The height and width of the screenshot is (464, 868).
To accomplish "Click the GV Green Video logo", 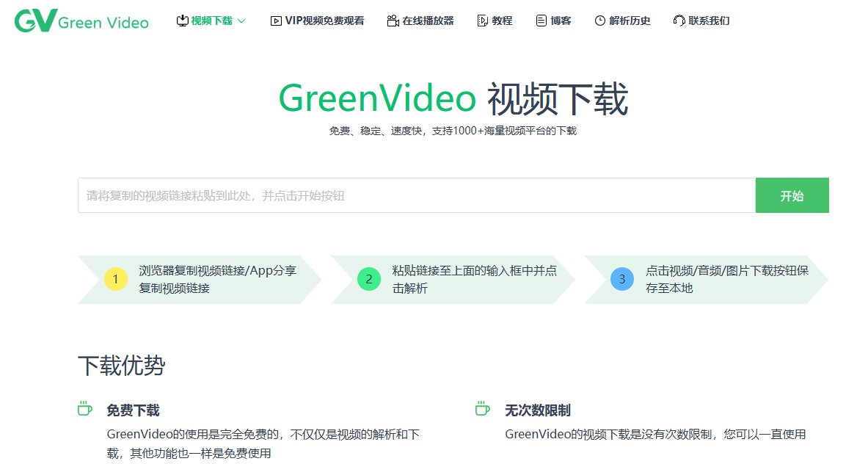I will click(81, 21).
